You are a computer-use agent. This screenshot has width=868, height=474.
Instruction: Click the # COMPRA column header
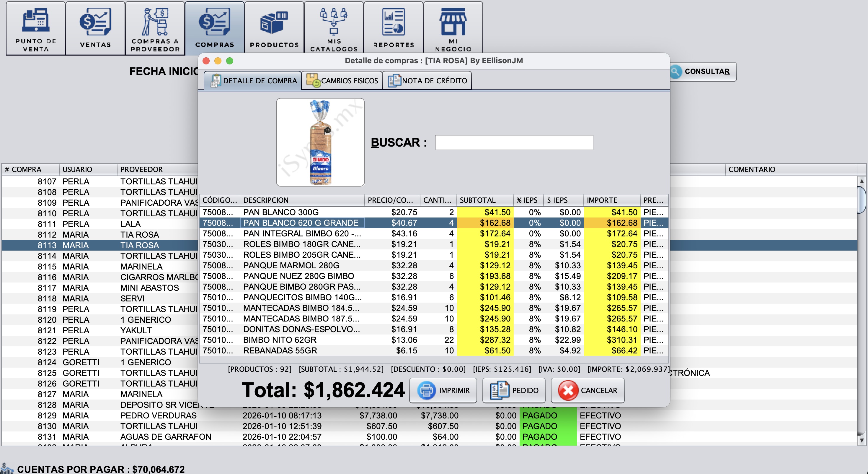tap(30, 169)
